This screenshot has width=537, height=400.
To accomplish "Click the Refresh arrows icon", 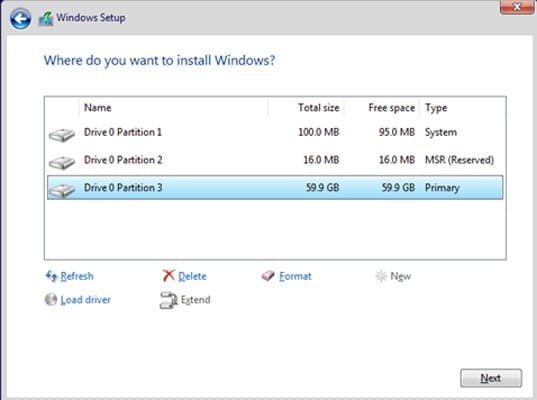I will (51, 276).
